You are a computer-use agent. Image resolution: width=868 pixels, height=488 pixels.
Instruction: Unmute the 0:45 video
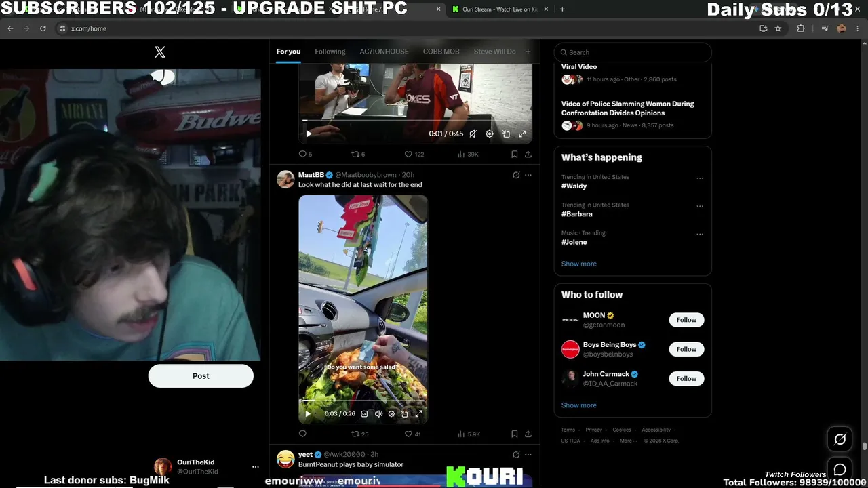[473, 134]
